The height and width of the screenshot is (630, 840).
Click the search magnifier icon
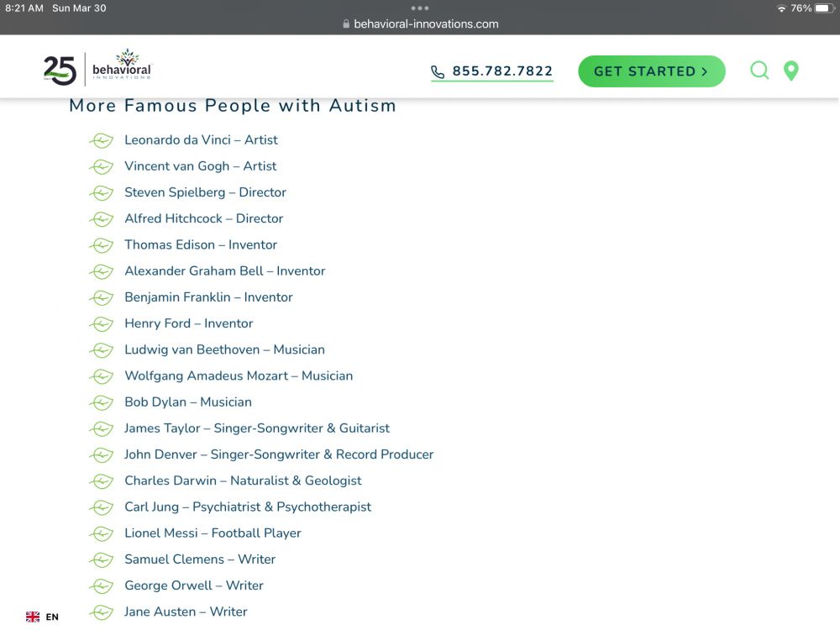759,71
